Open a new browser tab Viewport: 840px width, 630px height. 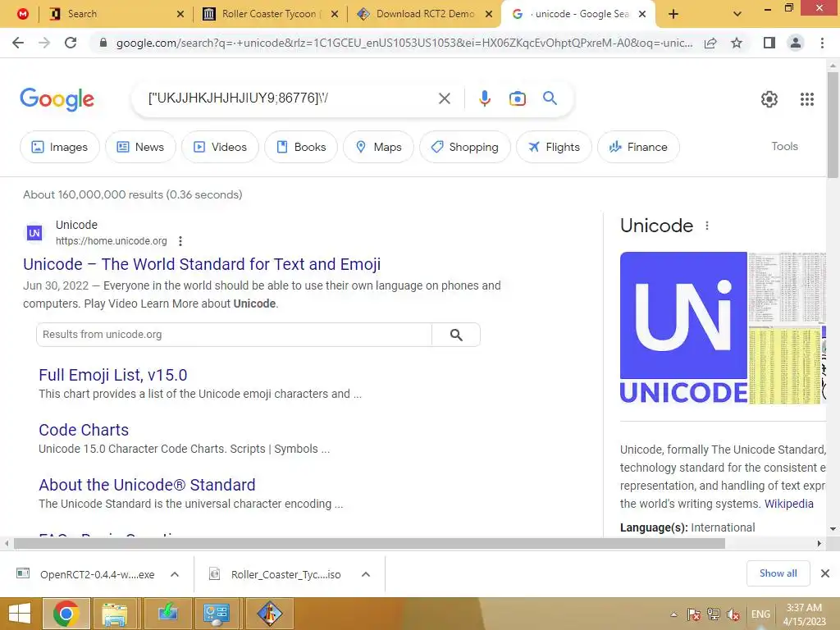click(673, 15)
